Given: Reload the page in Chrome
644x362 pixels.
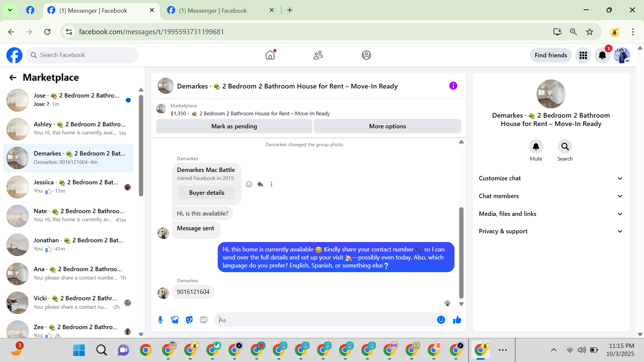Looking at the screenshot, I should point(47,32).
